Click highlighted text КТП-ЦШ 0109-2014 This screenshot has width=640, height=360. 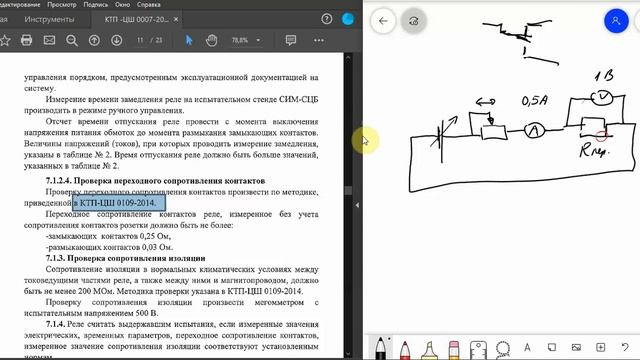pos(118,203)
